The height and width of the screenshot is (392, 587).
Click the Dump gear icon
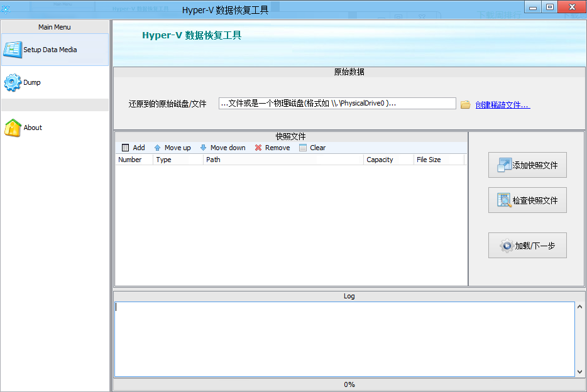click(x=13, y=82)
